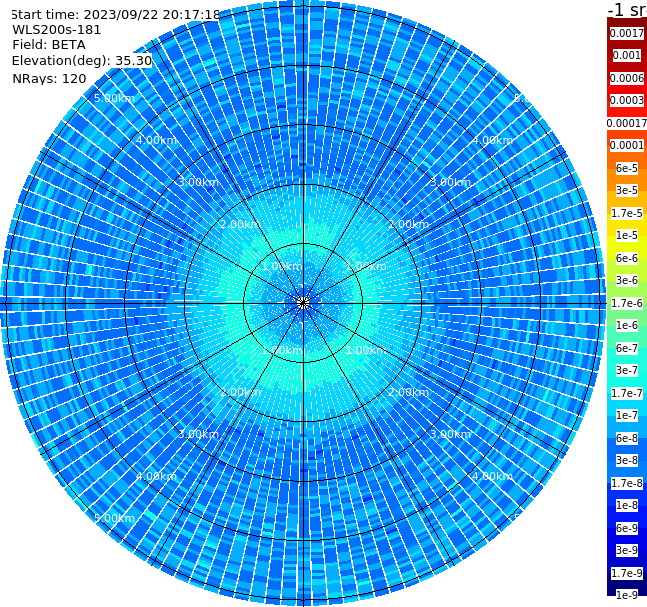Click the 6e-7 colorbar label
The image size is (647, 607).
[627, 348]
